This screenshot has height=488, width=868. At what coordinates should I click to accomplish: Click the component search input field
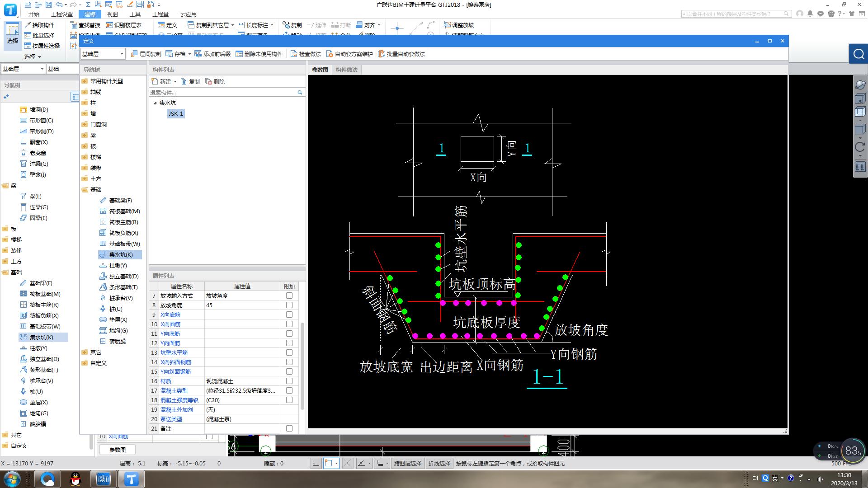tap(223, 92)
